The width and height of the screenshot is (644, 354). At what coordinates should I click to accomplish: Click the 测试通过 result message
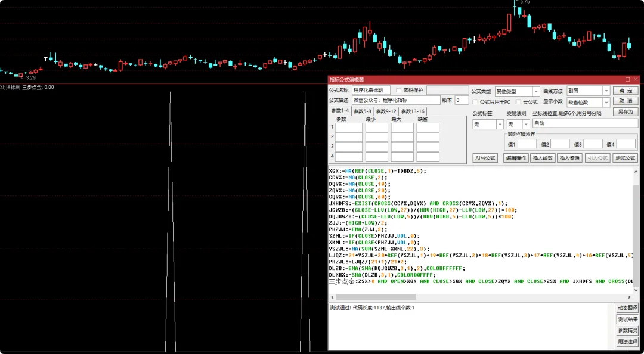click(372, 308)
